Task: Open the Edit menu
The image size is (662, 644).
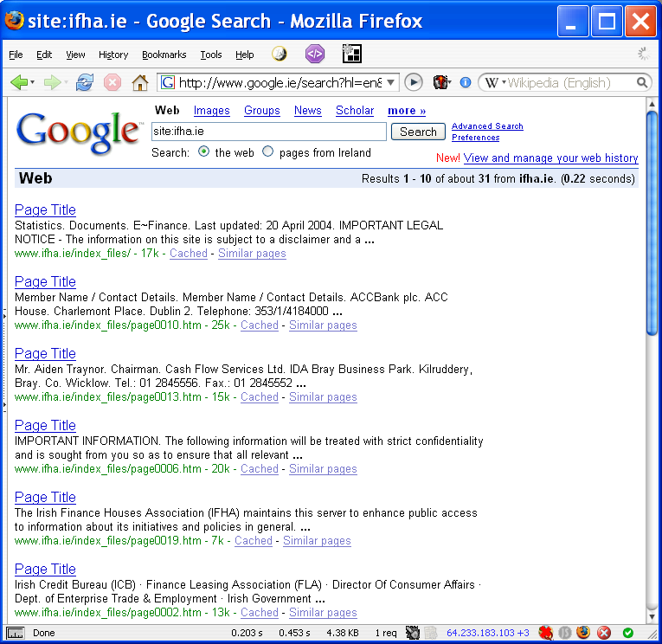Action: 44,55
